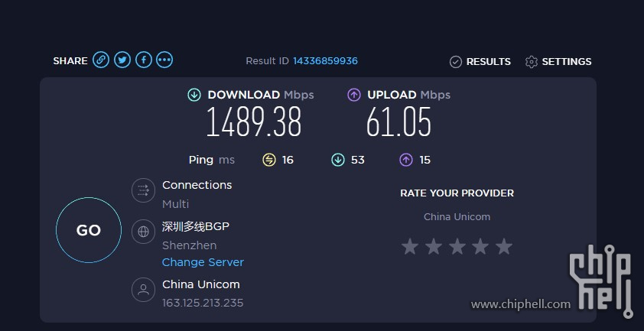The image size is (644, 331).
Task: Click the server globe icon
Action: [143, 232]
